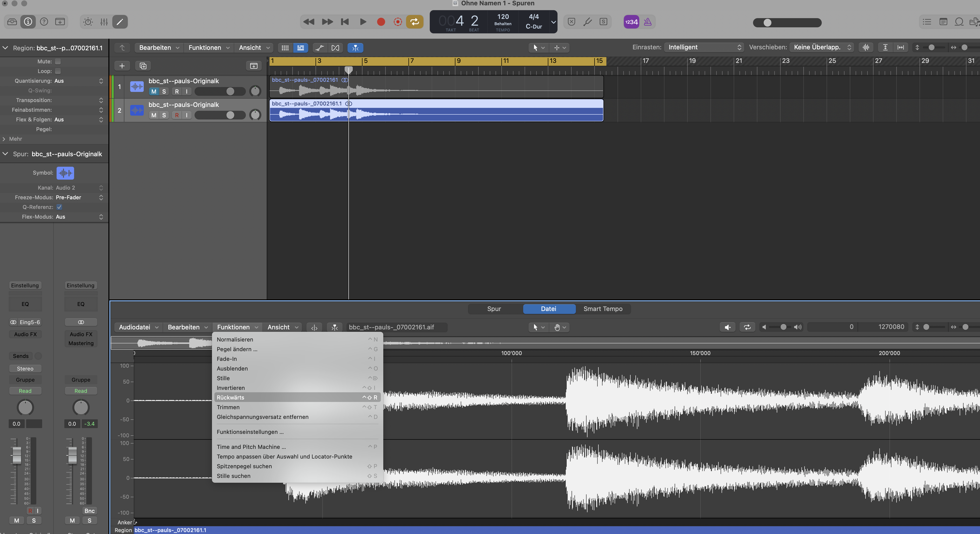
Task: Toggle Show Automation button in Tracks toolbar
Action: point(320,48)
